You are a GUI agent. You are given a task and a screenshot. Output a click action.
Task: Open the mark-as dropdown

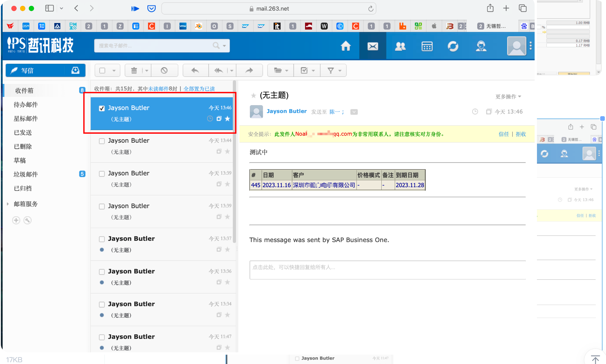307,70
